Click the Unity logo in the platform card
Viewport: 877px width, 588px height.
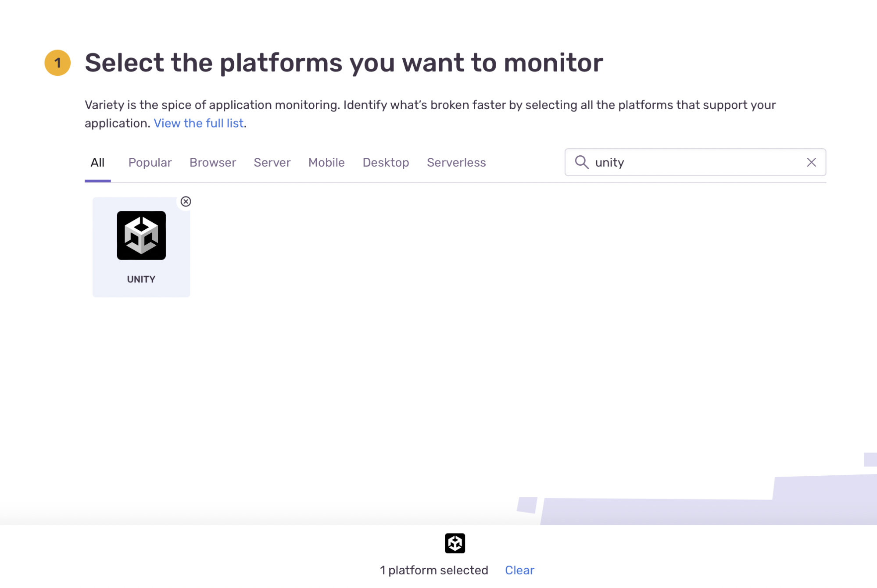click(141, 235)
